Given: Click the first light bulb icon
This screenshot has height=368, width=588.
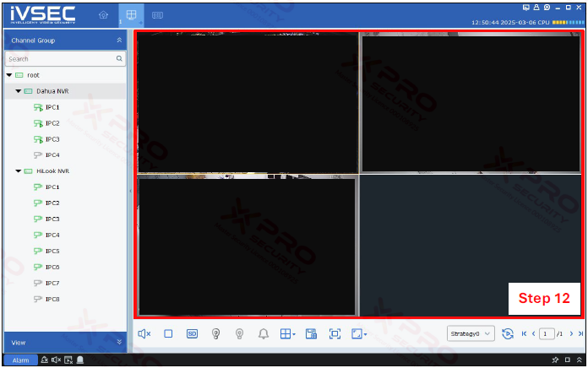Looking at the screenshot, I should click(215, 333).
